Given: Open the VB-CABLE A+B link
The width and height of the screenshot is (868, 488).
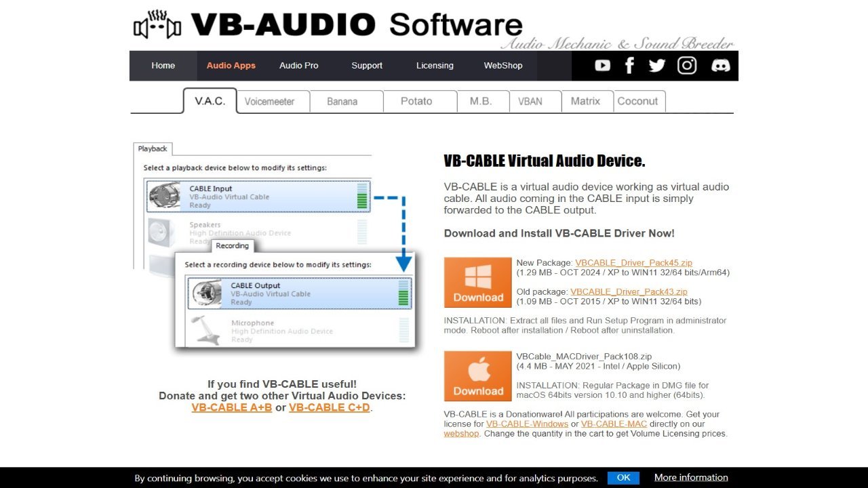Looking at the screenshot, I should pos(232,407).
